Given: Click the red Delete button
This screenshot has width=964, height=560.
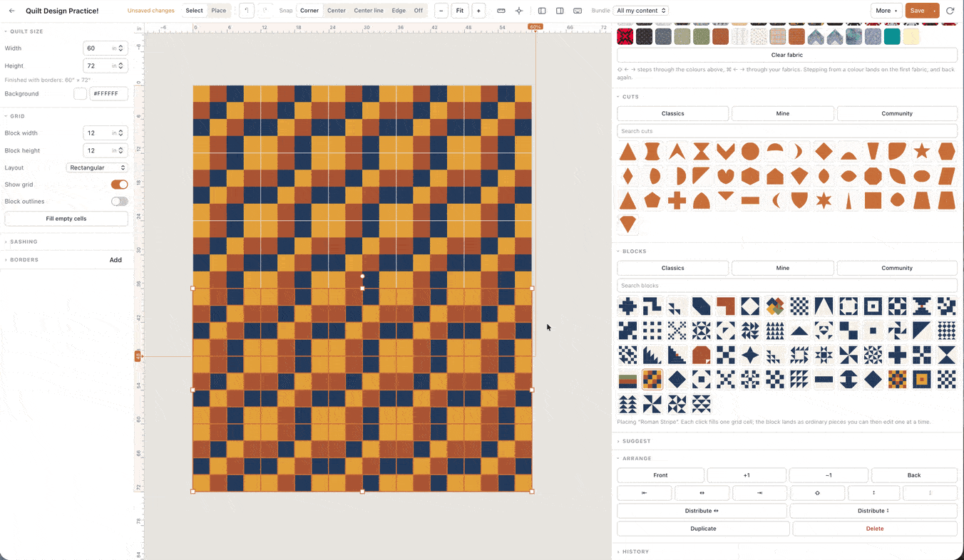Looking at the screenshot, I should click(875, 529).
